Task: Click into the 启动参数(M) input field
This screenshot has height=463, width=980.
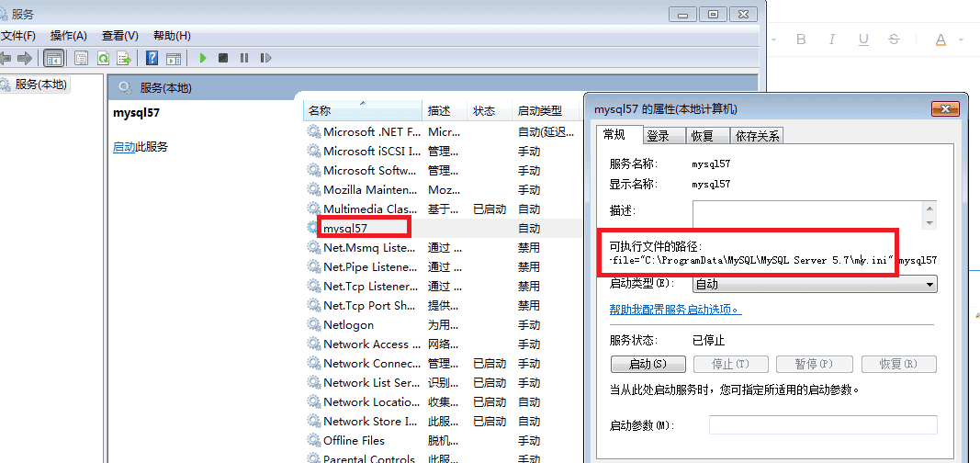Action: pos(823,425)
